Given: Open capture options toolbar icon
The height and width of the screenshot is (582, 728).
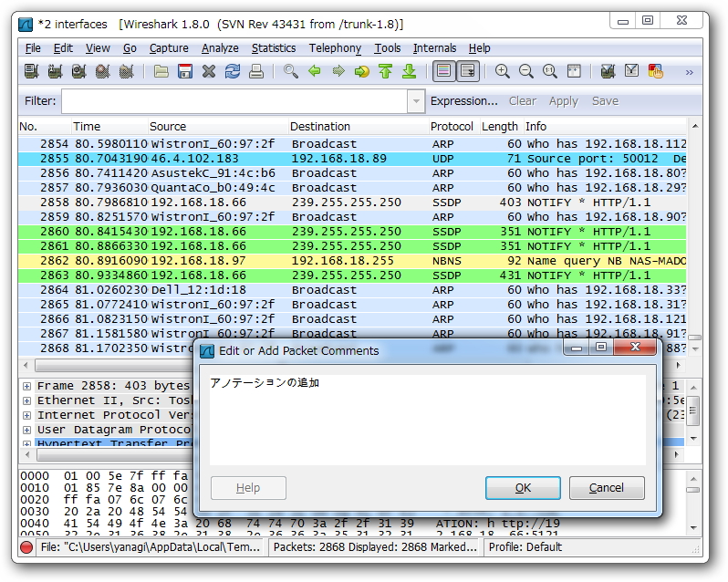Looking at the screenshot, I should 55,71.
